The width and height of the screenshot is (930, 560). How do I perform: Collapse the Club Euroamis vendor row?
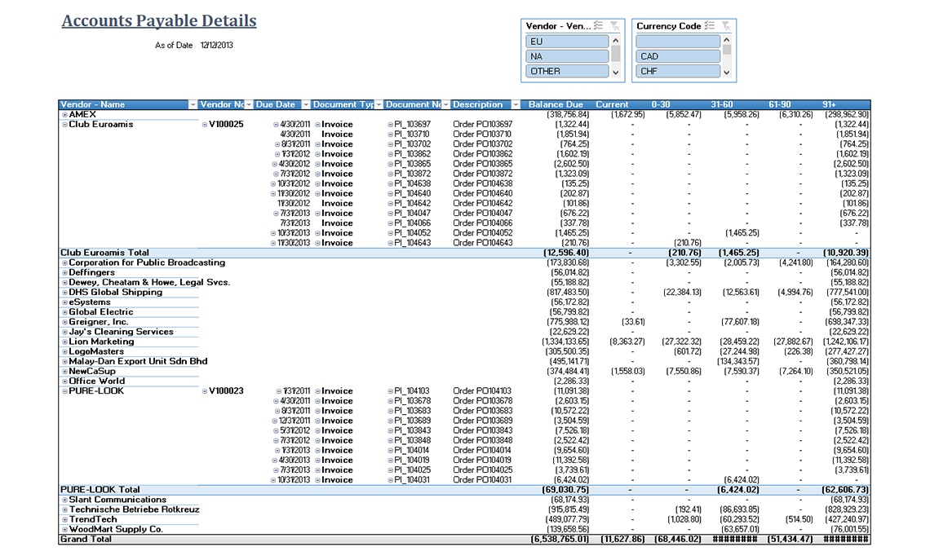(64, 125)
